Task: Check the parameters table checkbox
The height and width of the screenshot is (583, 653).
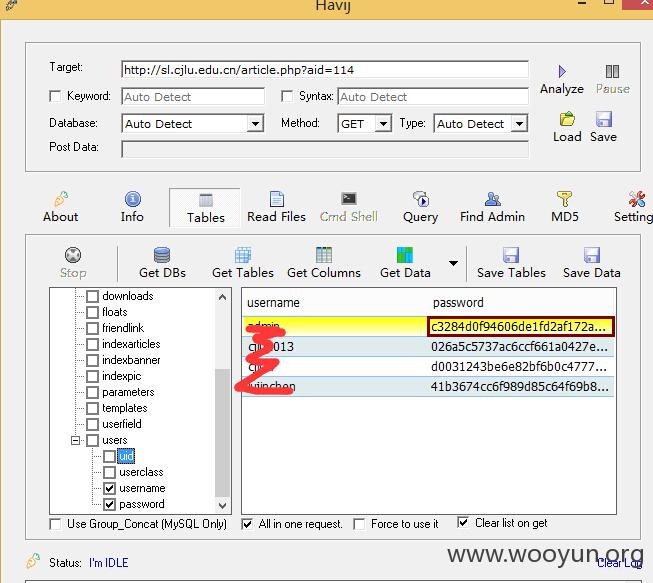Action: tap(92, 392)
